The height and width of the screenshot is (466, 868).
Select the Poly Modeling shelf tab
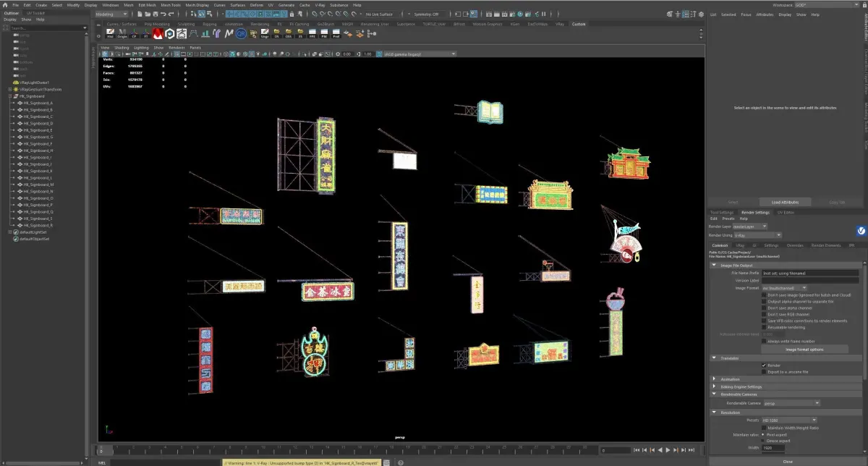coord(158,24)
